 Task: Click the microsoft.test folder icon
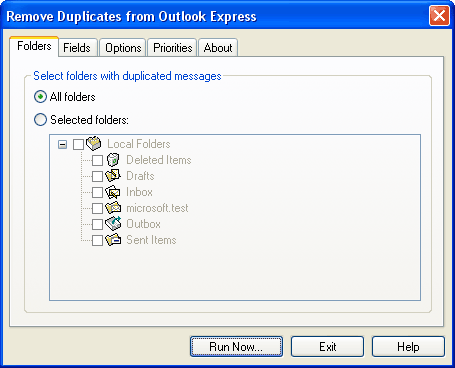point(113,208)
